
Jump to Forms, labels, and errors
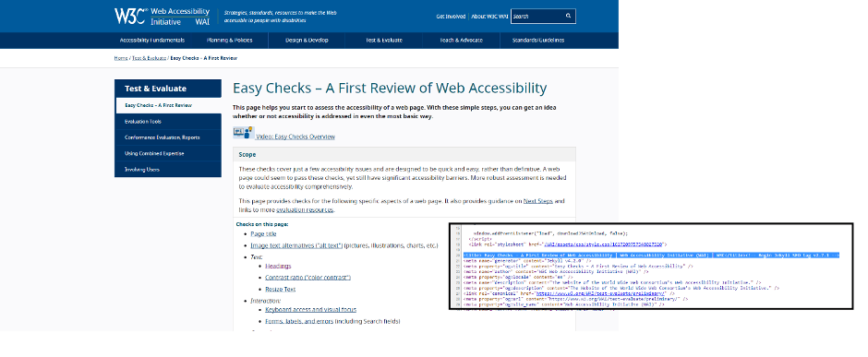point(299,322)
